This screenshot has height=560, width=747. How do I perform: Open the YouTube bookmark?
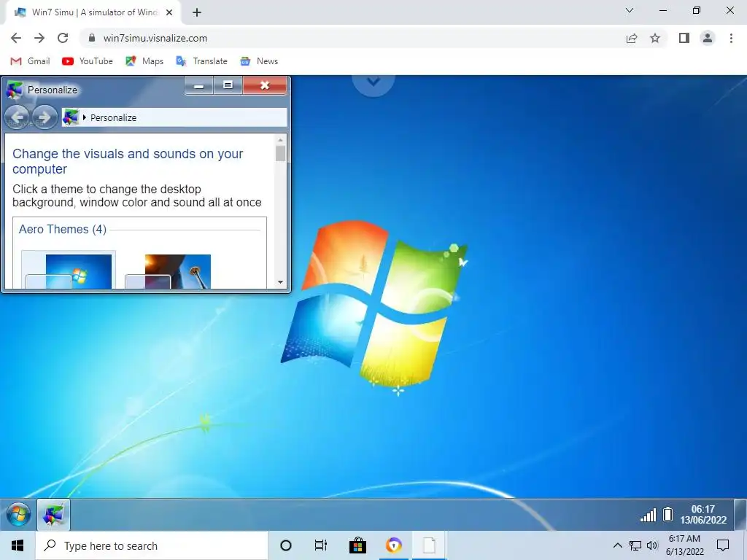point(88,61)
